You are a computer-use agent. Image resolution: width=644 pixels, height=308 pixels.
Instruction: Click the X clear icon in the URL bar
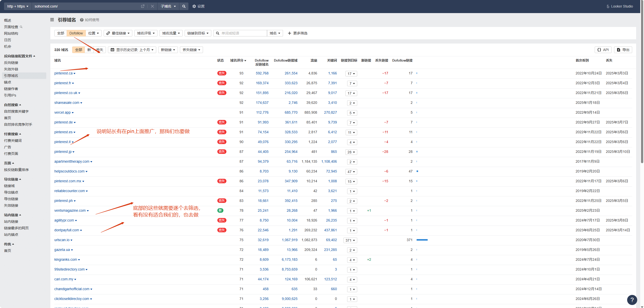pyautogui.click(x=152, y=6)
